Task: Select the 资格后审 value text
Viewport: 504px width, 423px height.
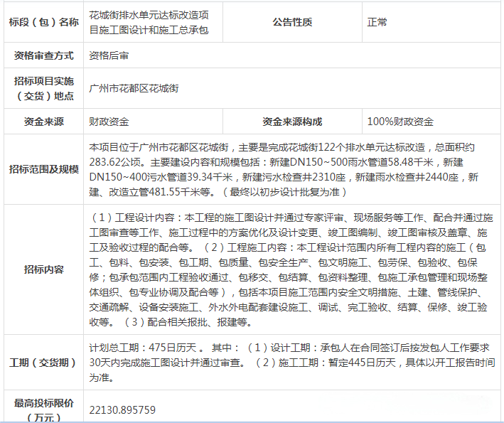Action: pyautogui.click(x=109, y=55)
